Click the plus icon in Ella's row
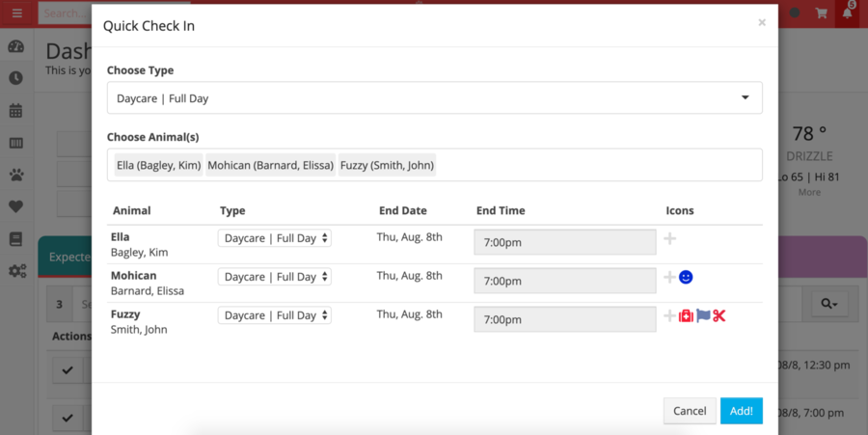This screenshot has width=868, height=435. [670, 238]
